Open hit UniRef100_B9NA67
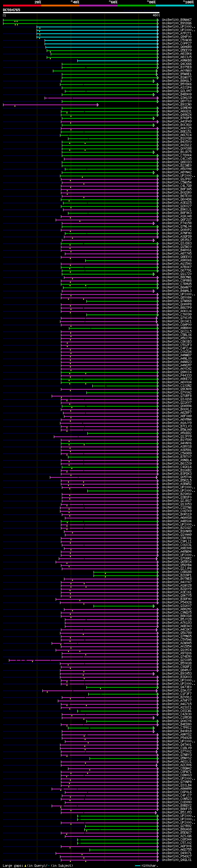Screen dimensions: 197x868 pos(176,20)
